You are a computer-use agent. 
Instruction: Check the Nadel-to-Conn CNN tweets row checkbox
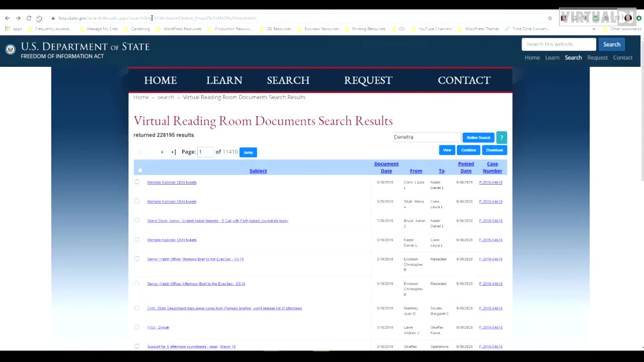click(137, 240)
